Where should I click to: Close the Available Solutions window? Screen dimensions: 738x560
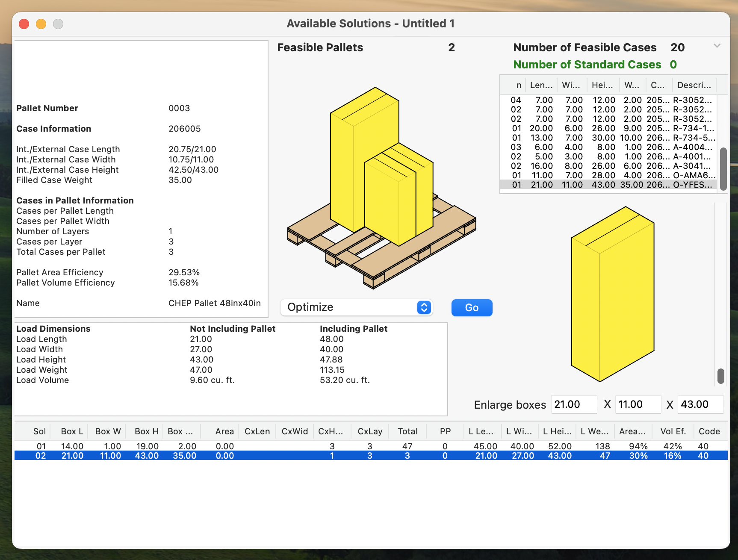click(24, 24)
